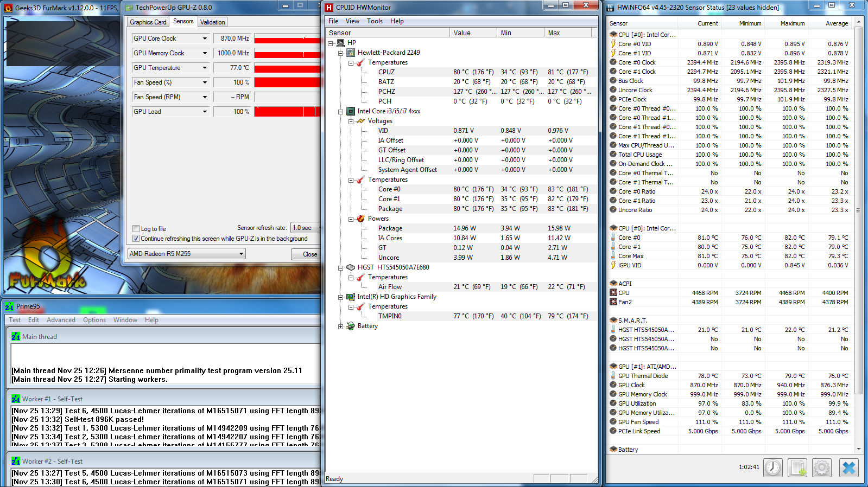Click the Fan2 fan icon in HWiNFO

tap(613, 302)
